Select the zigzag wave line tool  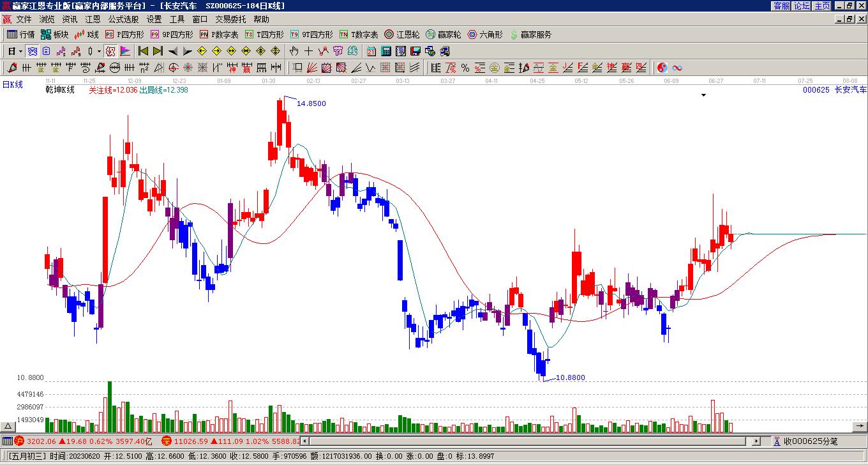click(x=370, y=68)
